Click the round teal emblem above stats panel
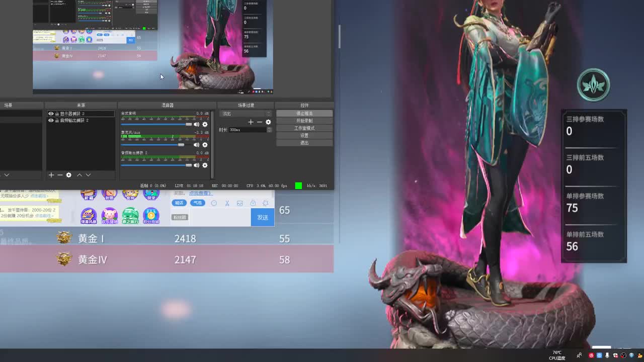The height and width of the screenshot is (362, 644). 594,85
